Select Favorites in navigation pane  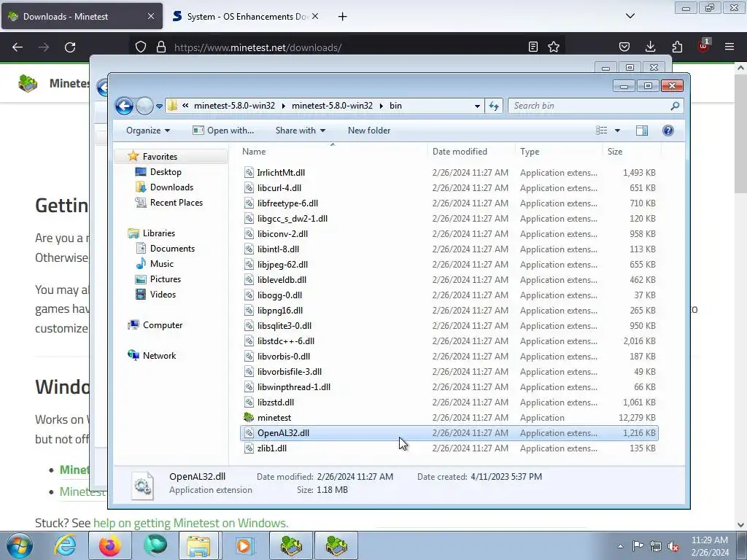coord(160,157)
